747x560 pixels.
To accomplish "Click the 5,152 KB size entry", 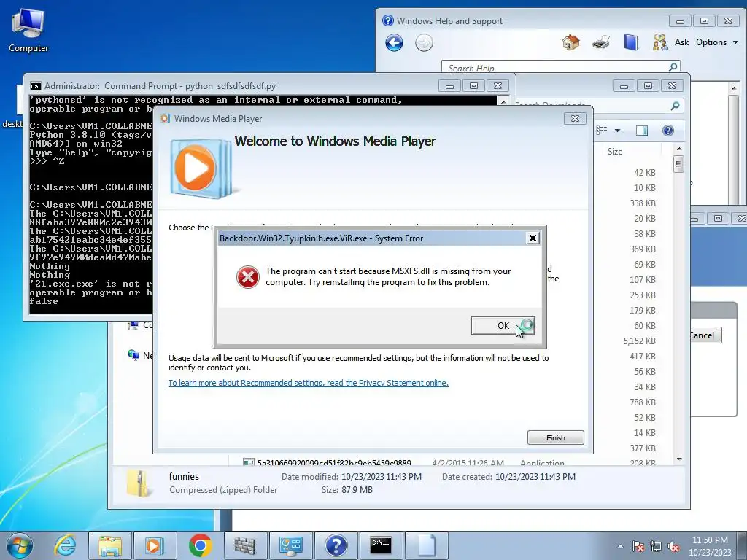I will [639, 341].
